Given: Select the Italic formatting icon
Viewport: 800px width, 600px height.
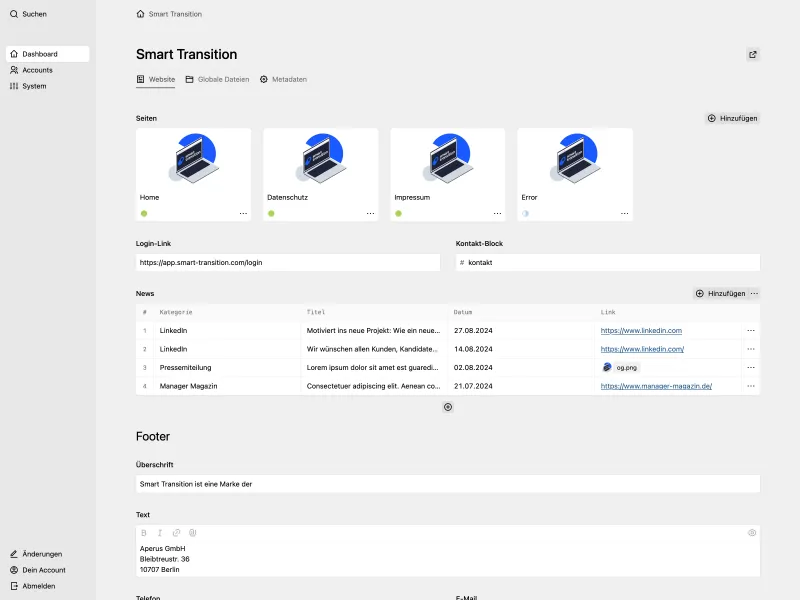Looking at the screenshot, I should tap(159, 533).
